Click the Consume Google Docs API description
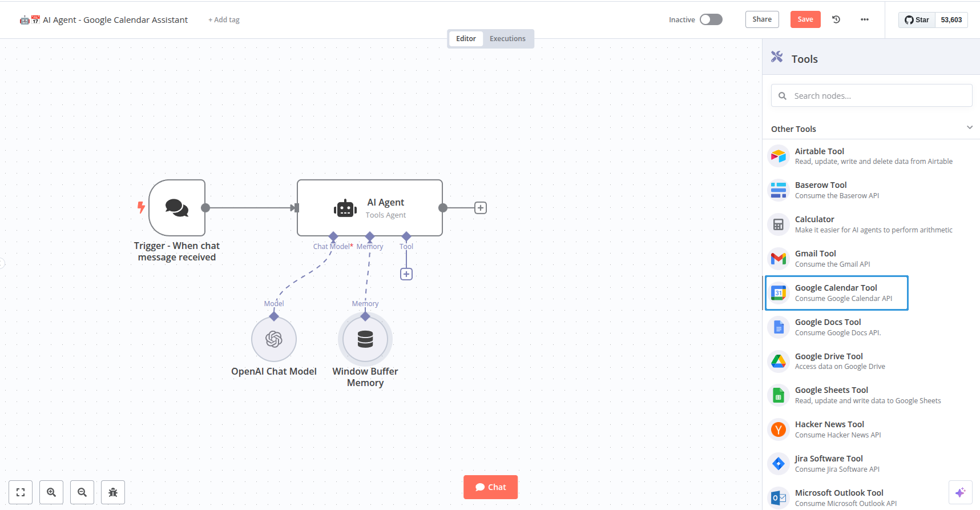This screenshot has height=510, width=980. click(838, 333)
